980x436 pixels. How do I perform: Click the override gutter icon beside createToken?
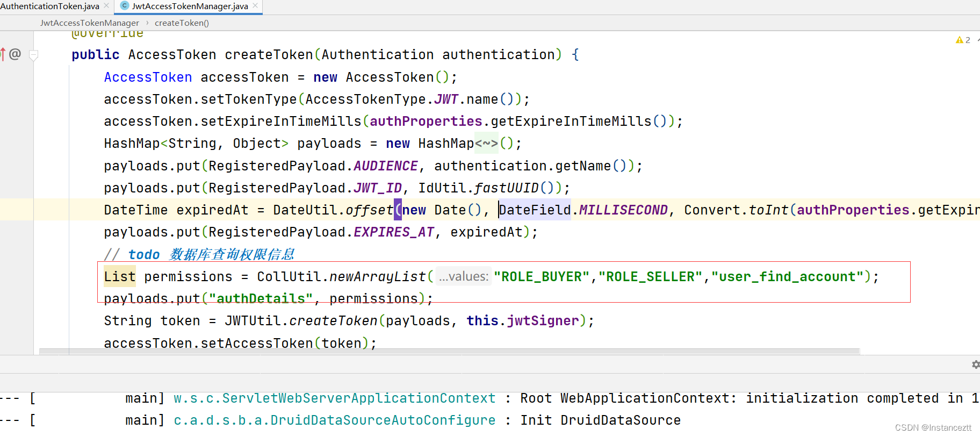[x=3, y=54]
